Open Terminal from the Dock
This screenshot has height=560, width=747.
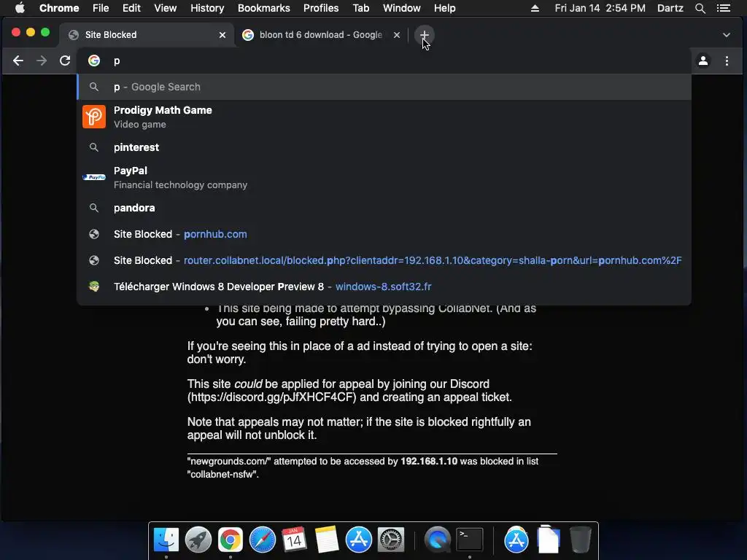coord(470,540)
